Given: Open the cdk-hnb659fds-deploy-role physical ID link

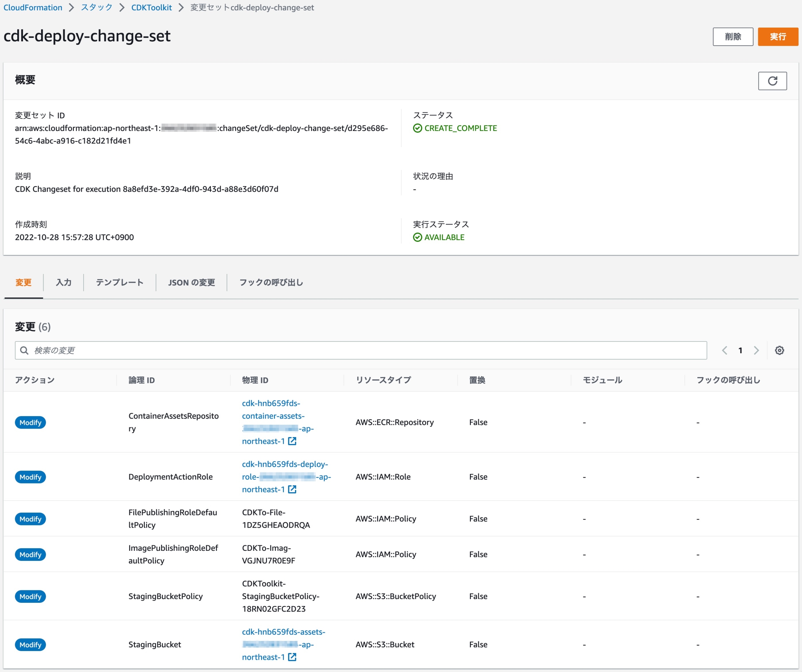Looking at the screenshot, I should (x=284, y=464).
